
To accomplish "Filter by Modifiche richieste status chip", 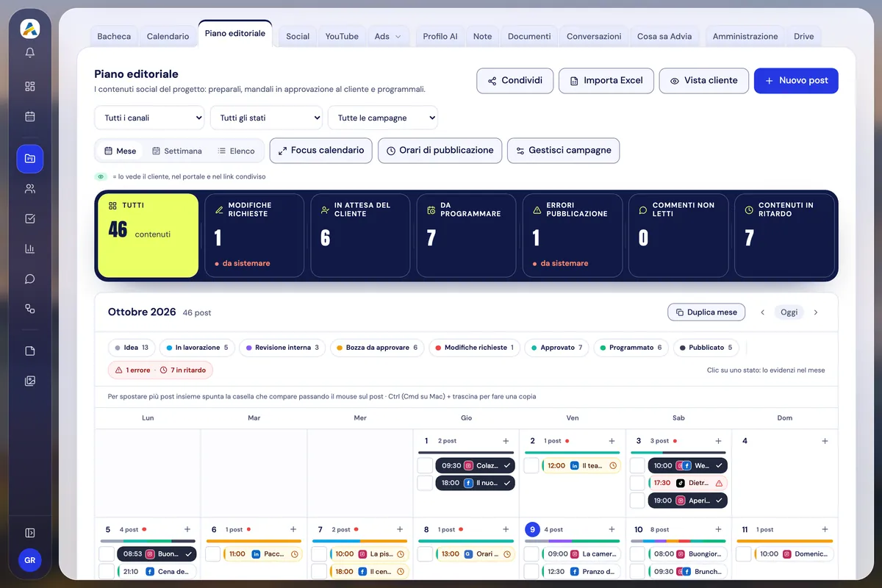I will point(474,348).
